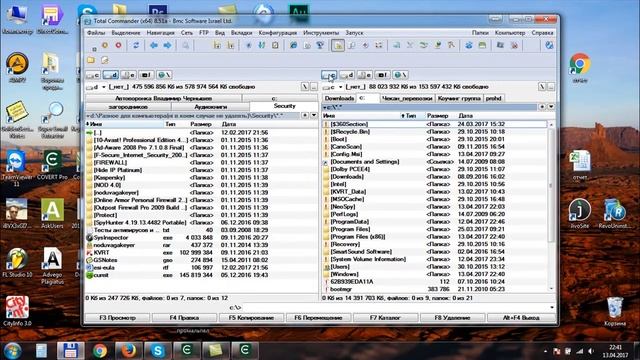Viewport: 640px width, 360px height.
Task: Select drive d in right panel drive bar
Action: (x=347, y=75)
